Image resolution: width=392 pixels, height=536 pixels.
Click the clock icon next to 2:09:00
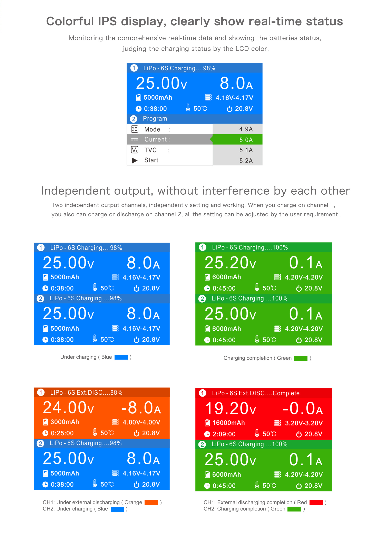tap(207, 434)
